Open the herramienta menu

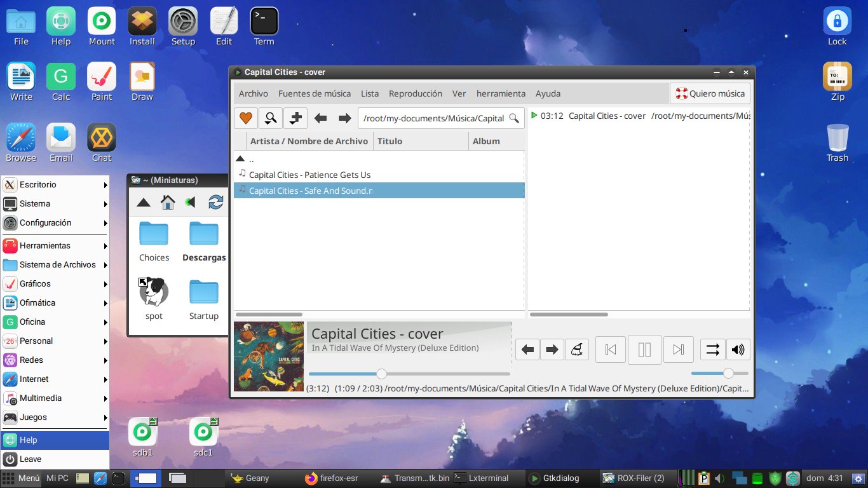click(501, 93)
